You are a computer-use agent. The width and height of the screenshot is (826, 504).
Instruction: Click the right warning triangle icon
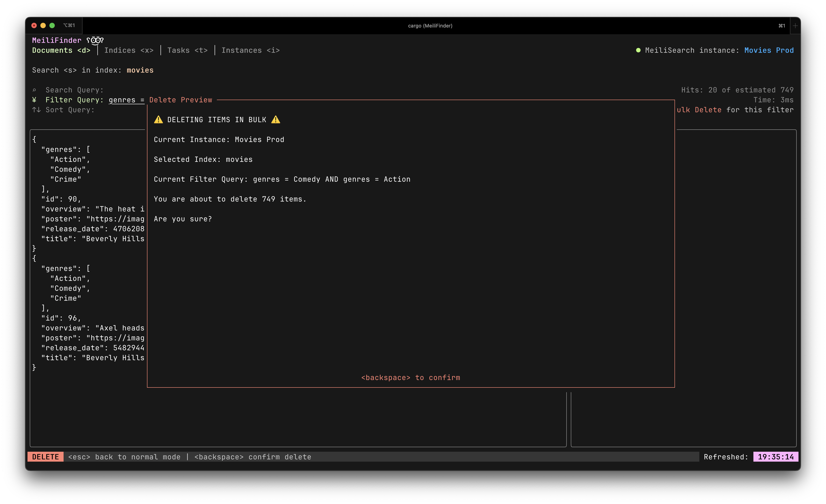(275, 120)
